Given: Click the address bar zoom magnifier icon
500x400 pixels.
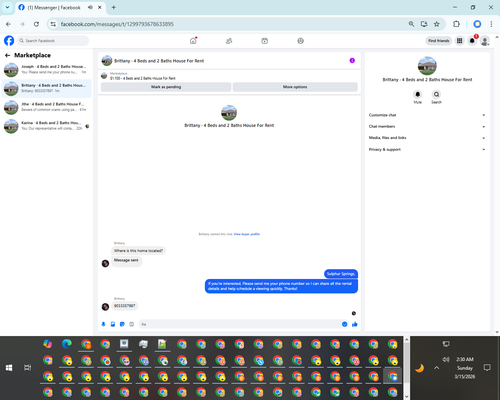Looking at the screenshot, I should 411,24.
